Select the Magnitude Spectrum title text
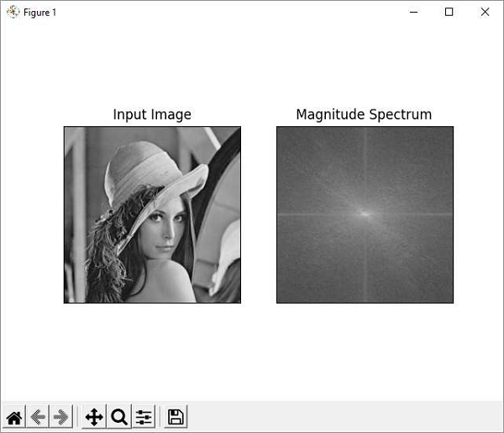 [x=364, y=114]
